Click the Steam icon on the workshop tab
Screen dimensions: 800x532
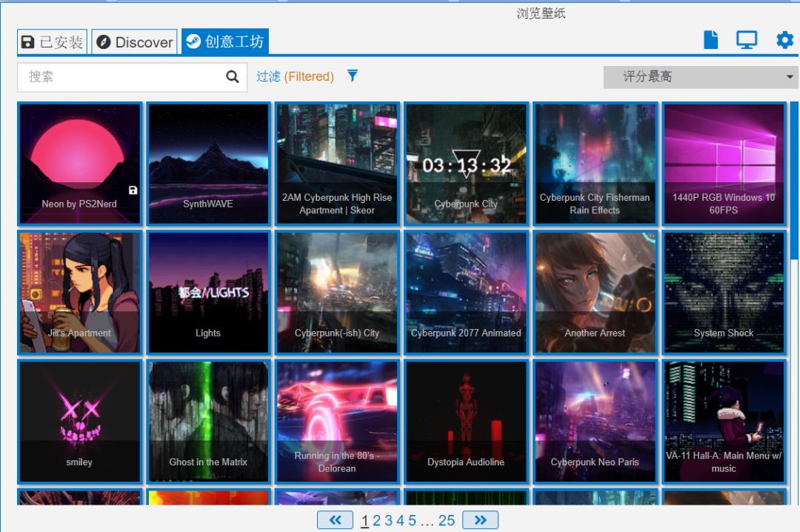[195, 42]
